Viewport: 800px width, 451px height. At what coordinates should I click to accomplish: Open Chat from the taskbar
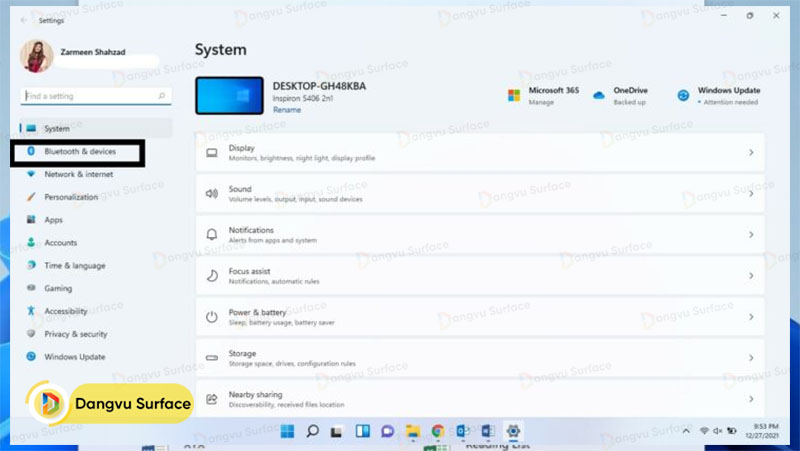click(x=387, y=431)
